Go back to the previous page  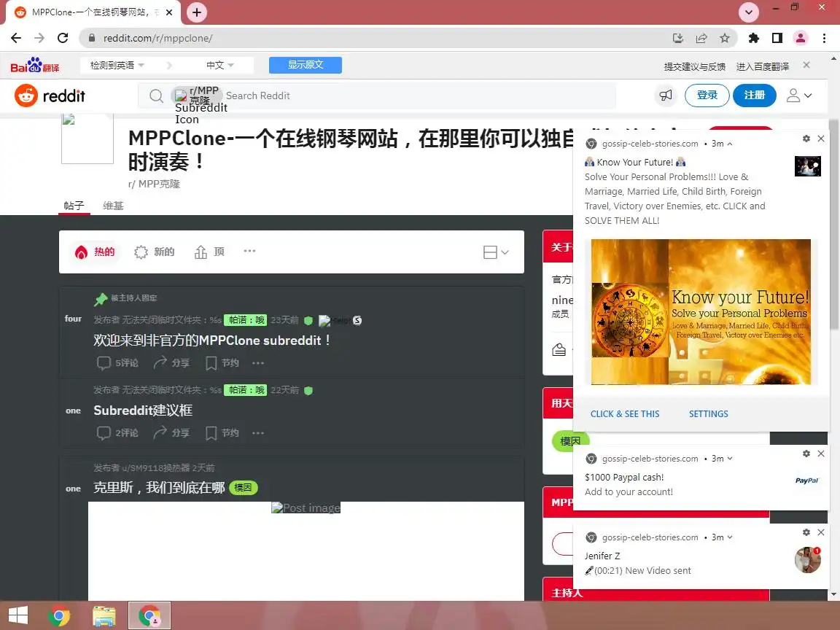(x=16, y=38)
